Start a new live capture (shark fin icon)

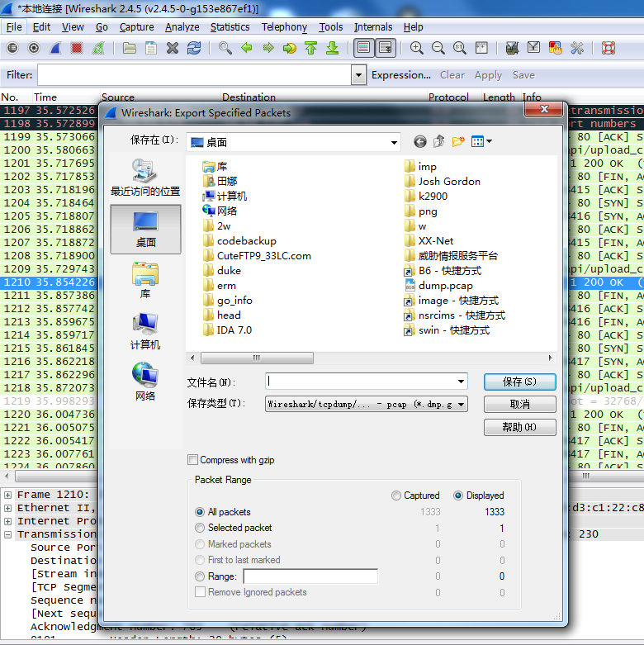(x=55, y=48)
